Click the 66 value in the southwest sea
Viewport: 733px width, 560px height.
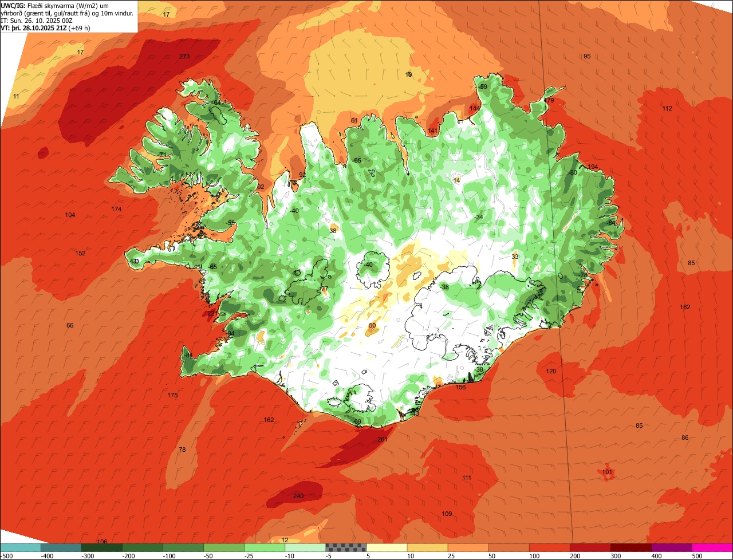tap(70, 325)
